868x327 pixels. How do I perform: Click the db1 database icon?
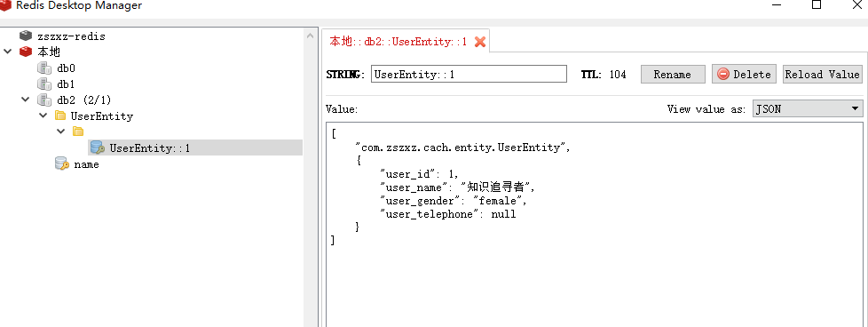click(x=44, y=84)
